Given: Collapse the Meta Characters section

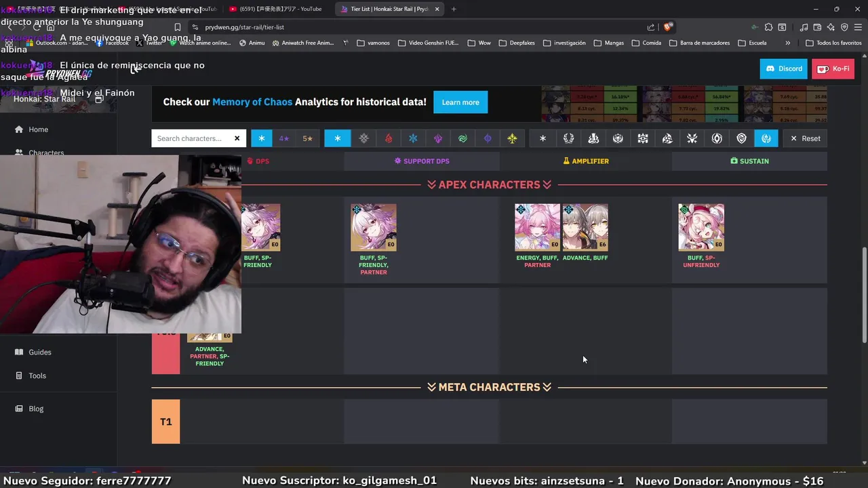Looking at the screenshot, I should (x=489, y=387).
